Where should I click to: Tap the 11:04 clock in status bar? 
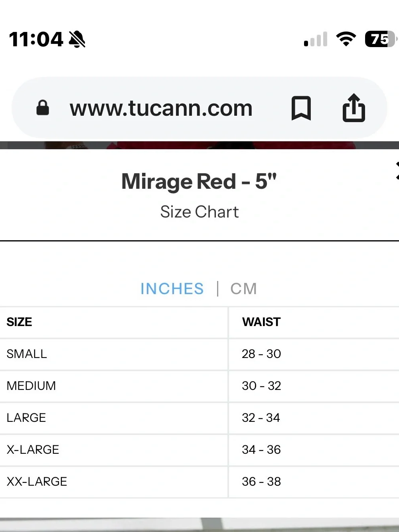(x=36, y=39)
